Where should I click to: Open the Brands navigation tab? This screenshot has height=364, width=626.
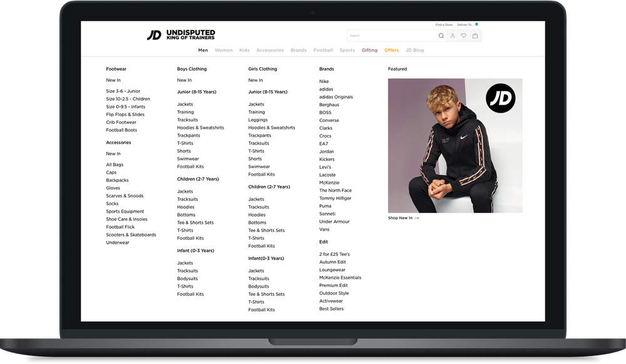pyautogui.click(x=299, y=50)
